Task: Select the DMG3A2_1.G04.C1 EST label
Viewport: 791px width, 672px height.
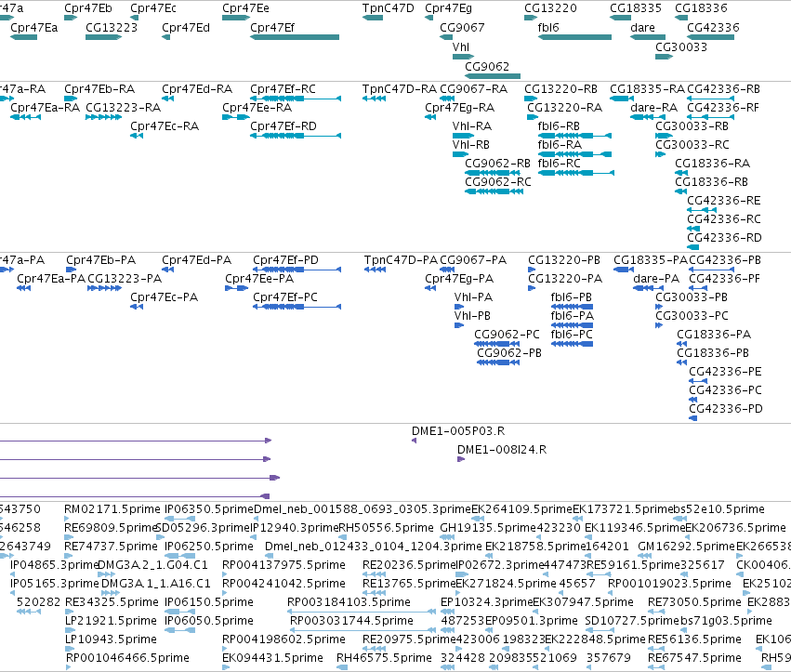Action: (152, 565)
